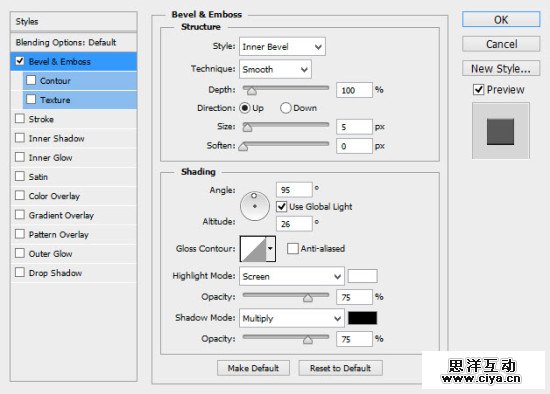Screen dimensions: 550x394
Task: Click the Depth slider handle
Action: [x=251, y=91]
